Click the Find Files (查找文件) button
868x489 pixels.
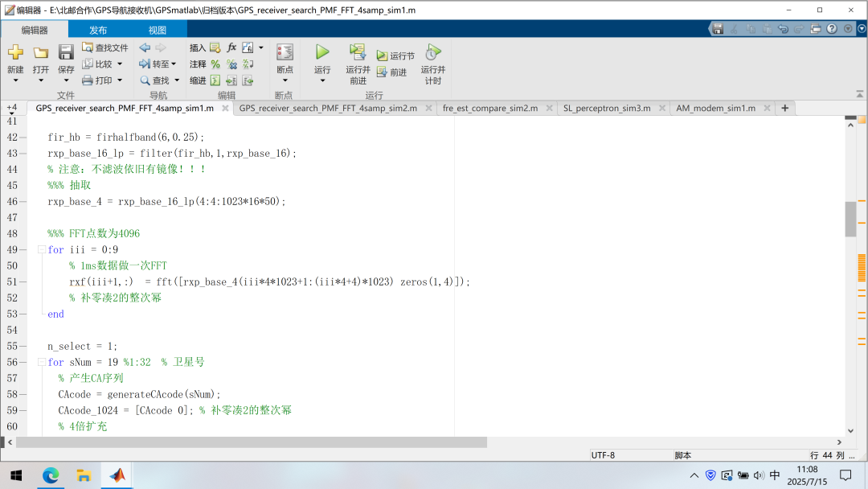[x=105, y=47]
